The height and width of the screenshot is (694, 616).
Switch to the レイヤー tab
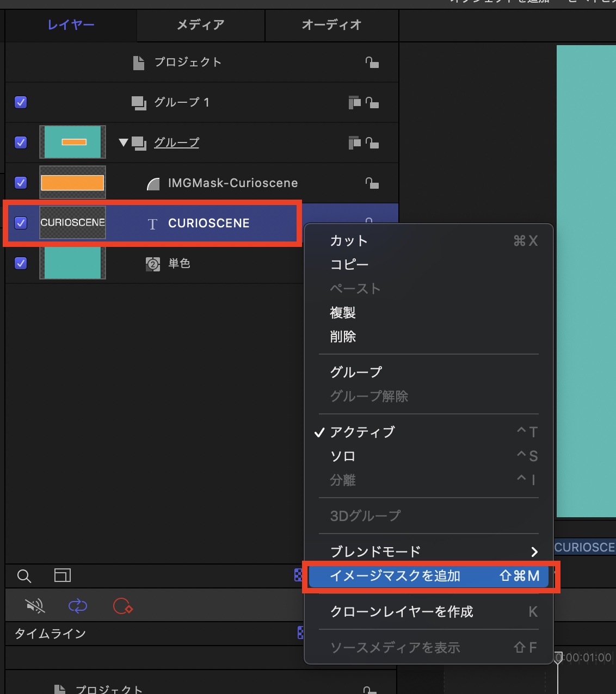coord(71,25)
